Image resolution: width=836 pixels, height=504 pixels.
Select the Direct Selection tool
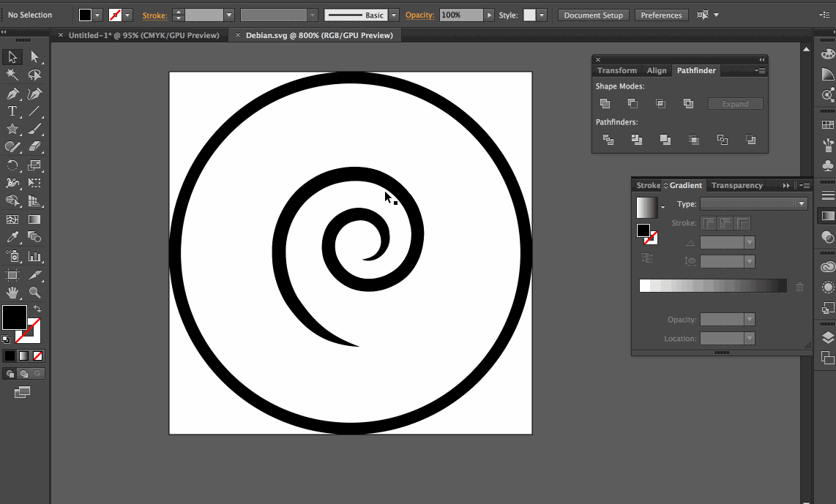[x=34, y=57]
